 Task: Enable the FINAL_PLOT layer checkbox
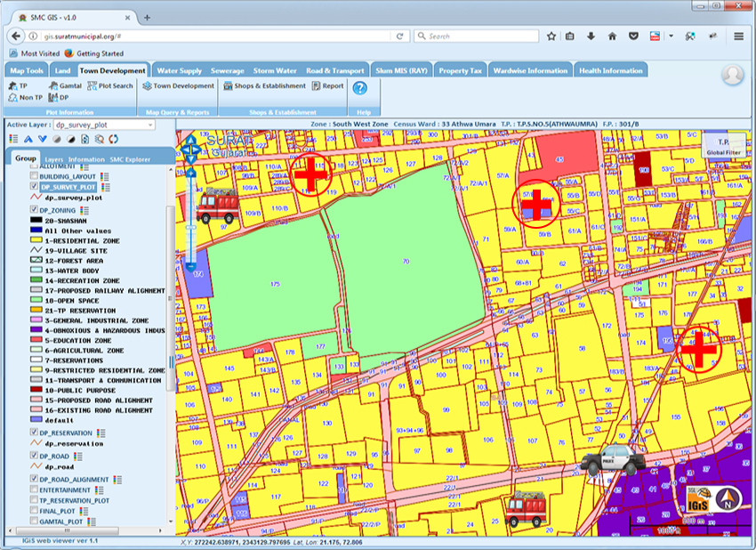34,510
